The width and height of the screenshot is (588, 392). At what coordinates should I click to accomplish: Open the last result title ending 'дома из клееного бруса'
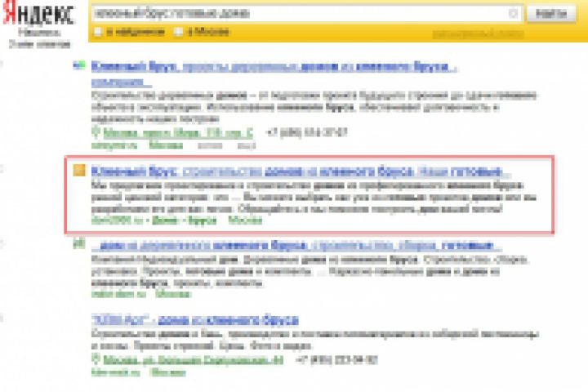(x=195, y=320)
